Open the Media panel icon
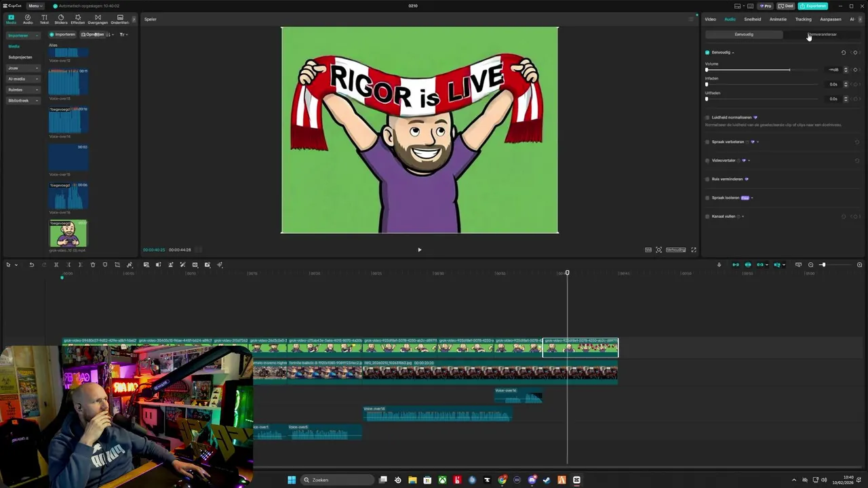This screenshot has height=488, width=868. 11,19
